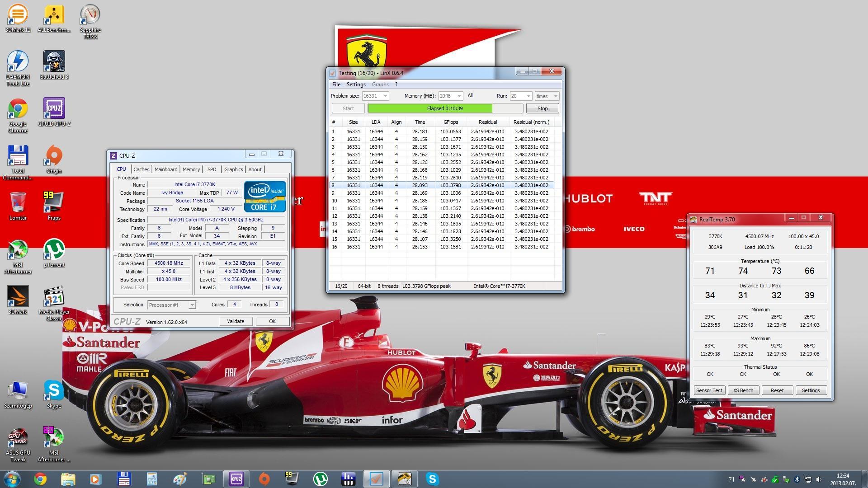
Task: Open the Settings menu in LinX
Action: 356,84
